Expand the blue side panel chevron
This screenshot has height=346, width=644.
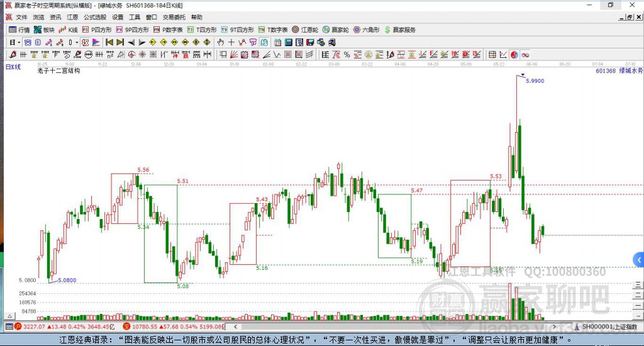[x=638, y=260]
